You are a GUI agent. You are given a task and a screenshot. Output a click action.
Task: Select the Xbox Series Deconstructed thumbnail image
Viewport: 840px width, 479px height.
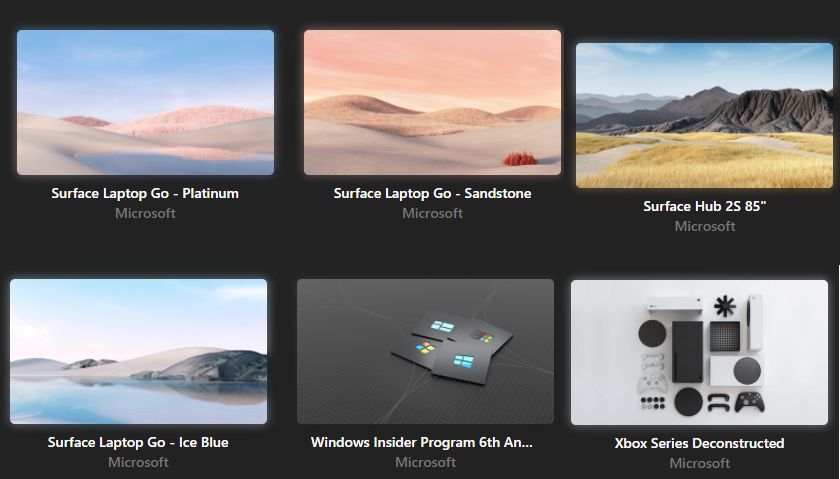coord(699,352)
